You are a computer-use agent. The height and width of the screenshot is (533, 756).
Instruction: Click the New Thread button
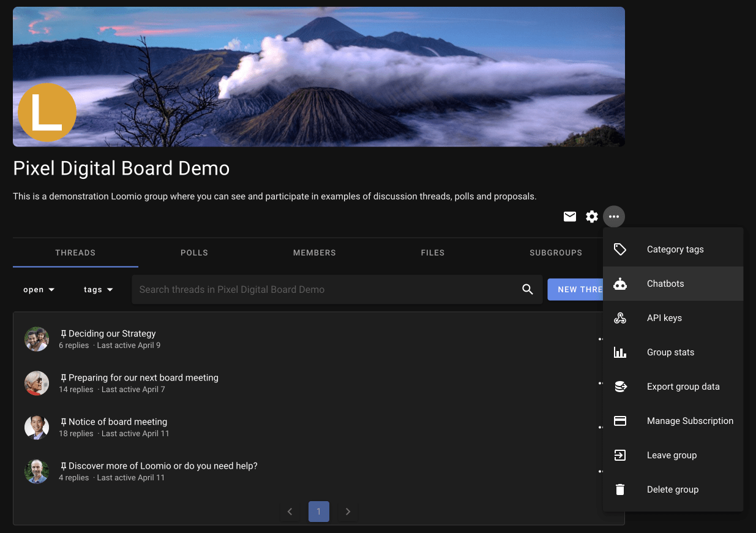(x=575, y=290)
